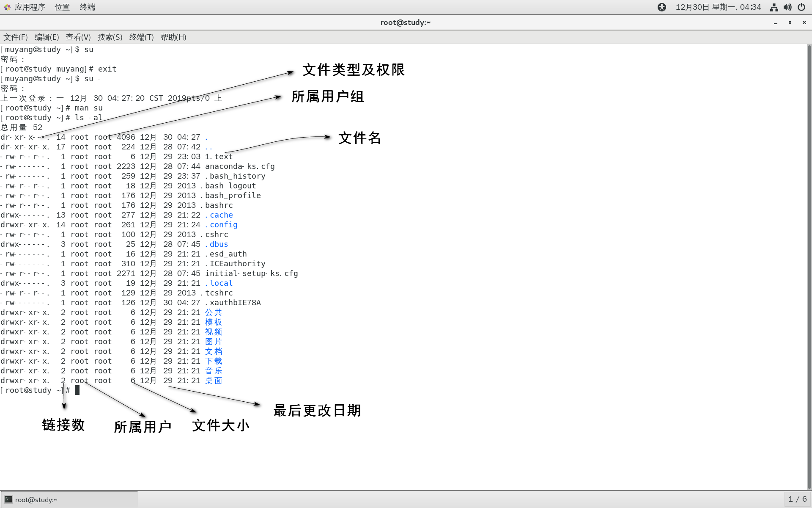Screen dimensions: 812x508
Task: Open the 搜索(S) menu
Action: [110, 37]
